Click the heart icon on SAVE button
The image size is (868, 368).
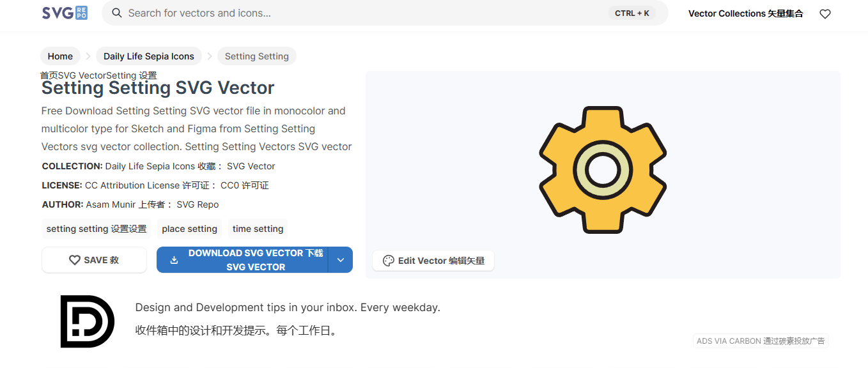75,260
